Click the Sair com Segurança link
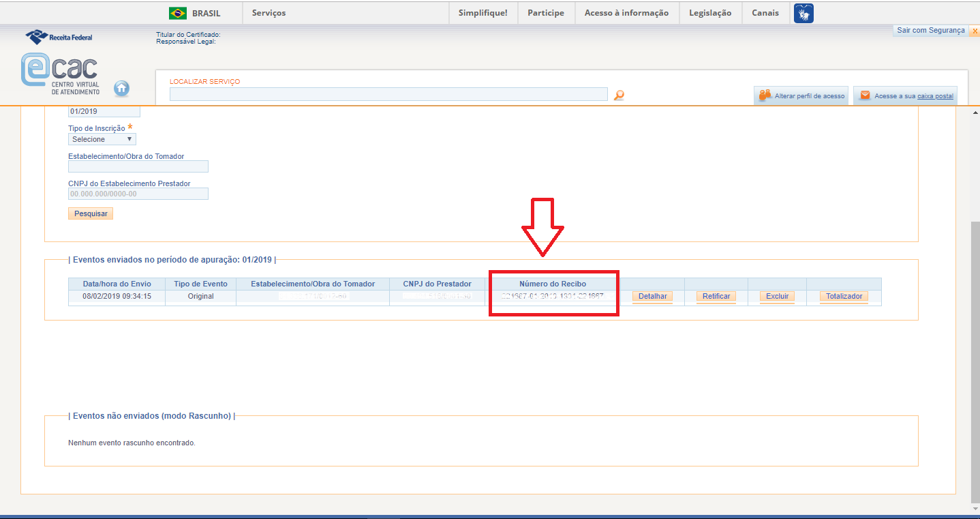The height and width of the screenshot is (519, 980). click(x=931, y=31)
